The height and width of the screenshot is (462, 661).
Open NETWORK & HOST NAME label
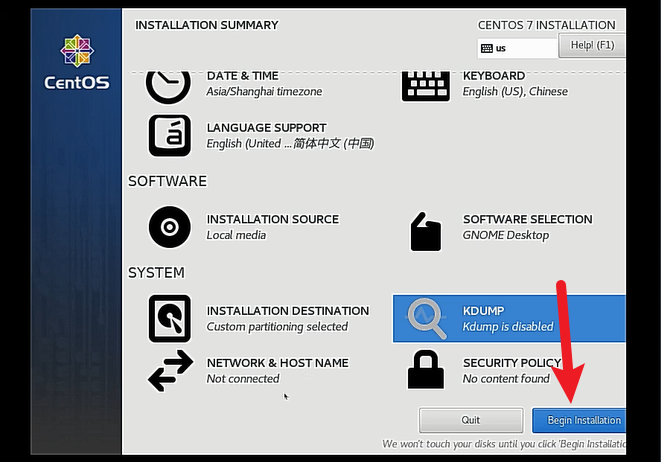[x=278, y=363]
